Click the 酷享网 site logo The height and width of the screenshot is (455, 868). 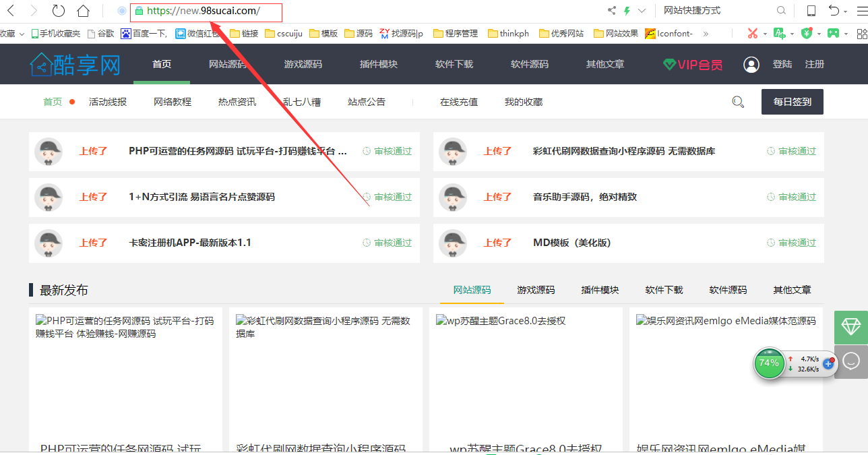[x=74, y=64]
